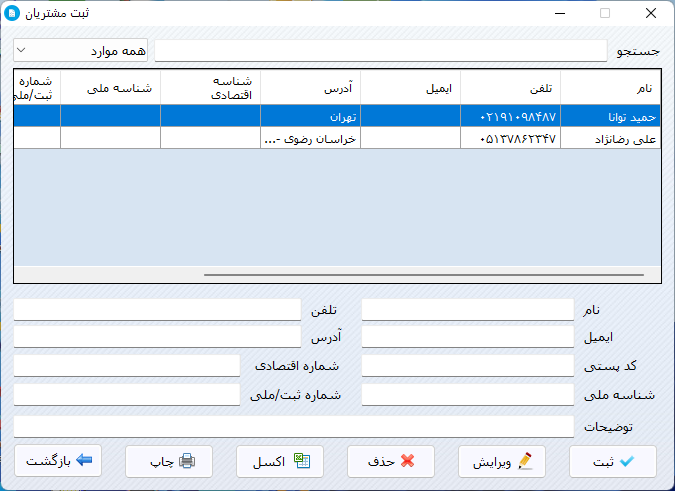Click the address cell تهران
This screenshot has width=675, height=491.
310,116
